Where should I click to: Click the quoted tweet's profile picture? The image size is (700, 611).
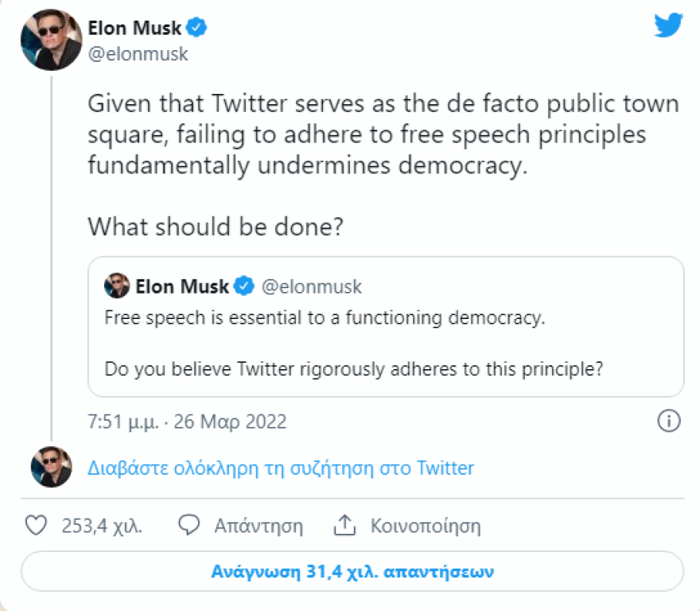(x=115, y=286)
